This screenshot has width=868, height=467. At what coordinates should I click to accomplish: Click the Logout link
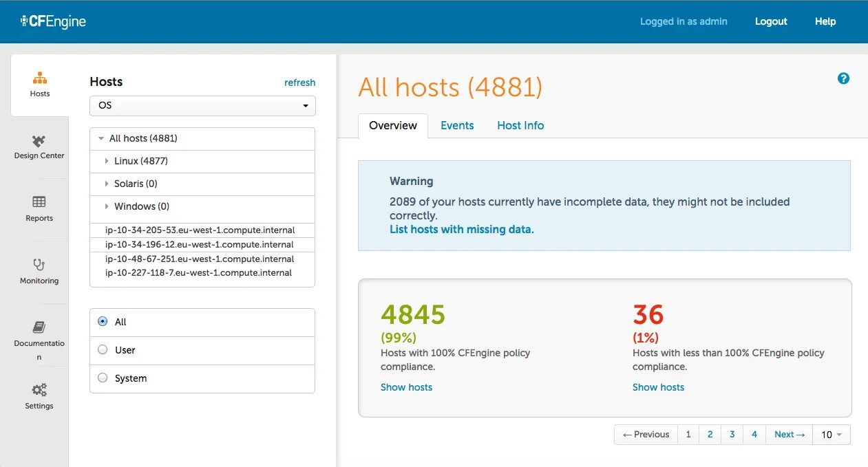point(771,21)
